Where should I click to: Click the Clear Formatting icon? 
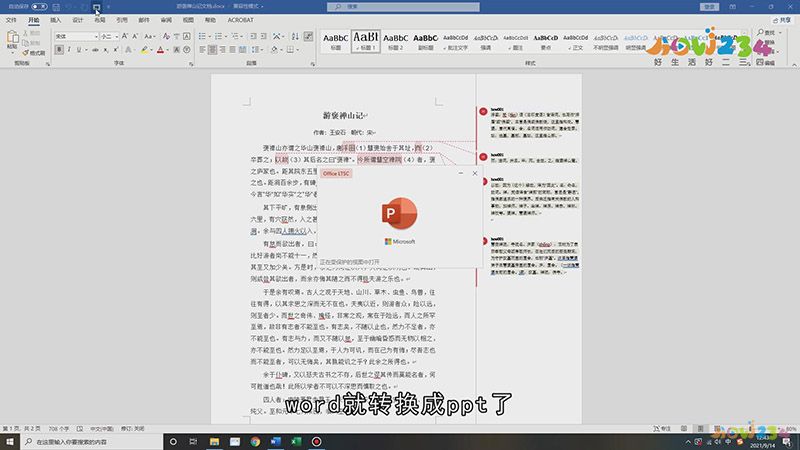point(166,36)
